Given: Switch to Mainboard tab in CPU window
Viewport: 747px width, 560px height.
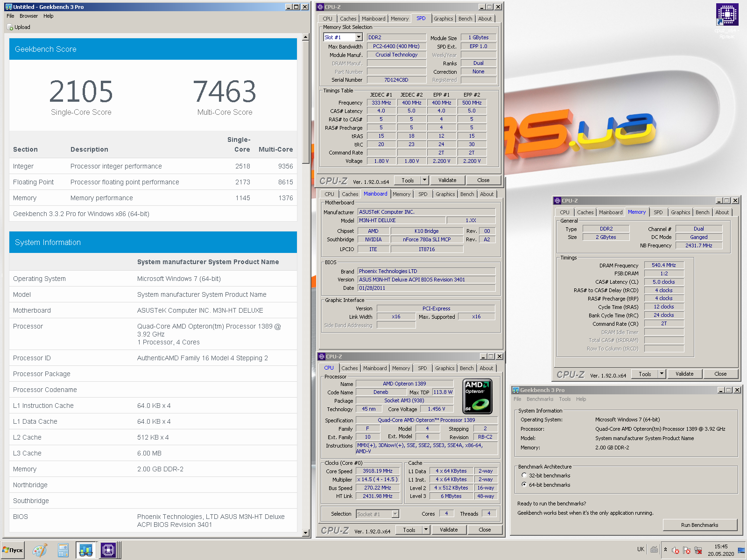Looking at the screenshot, I should [x=375, y=368].
